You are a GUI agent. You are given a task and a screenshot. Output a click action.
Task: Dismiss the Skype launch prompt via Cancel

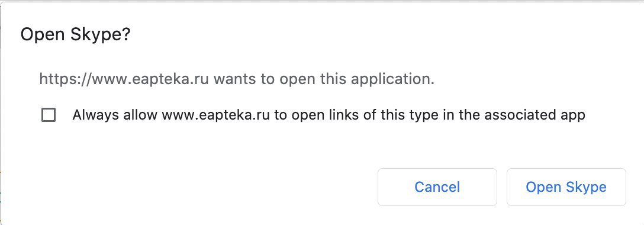coord(437,187)
